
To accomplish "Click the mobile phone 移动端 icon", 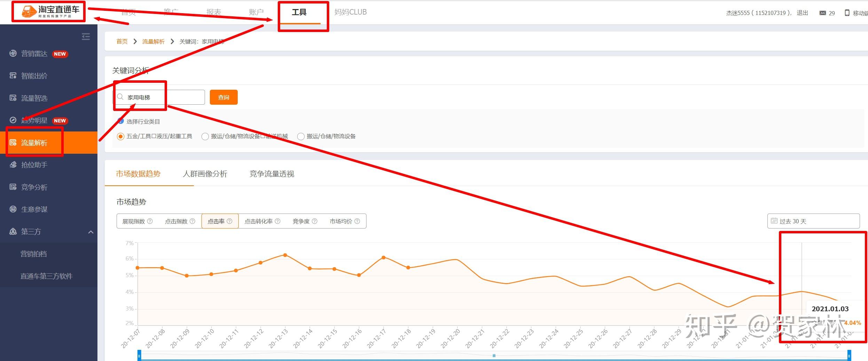I will coord(847,13).
